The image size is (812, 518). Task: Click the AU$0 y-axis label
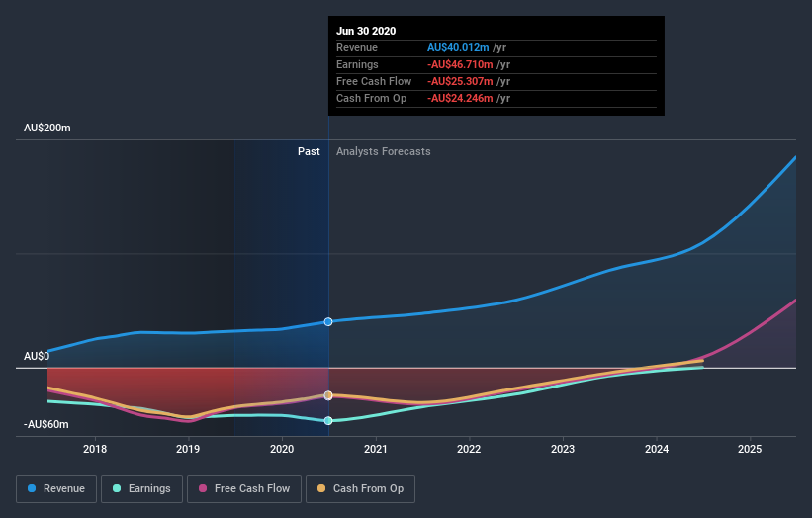[37, 356]
